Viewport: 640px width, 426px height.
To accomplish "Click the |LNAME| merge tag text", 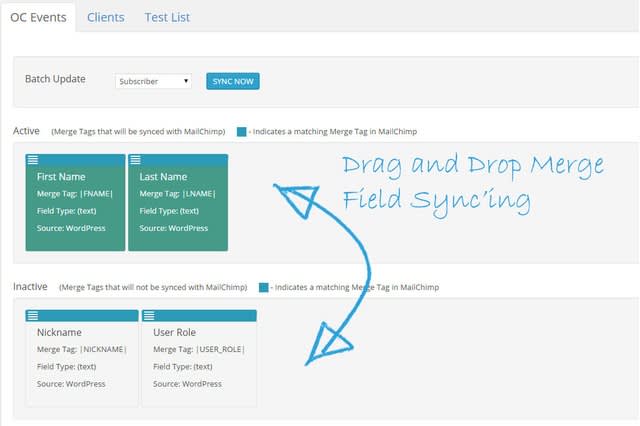I will (x=199, y=193).
